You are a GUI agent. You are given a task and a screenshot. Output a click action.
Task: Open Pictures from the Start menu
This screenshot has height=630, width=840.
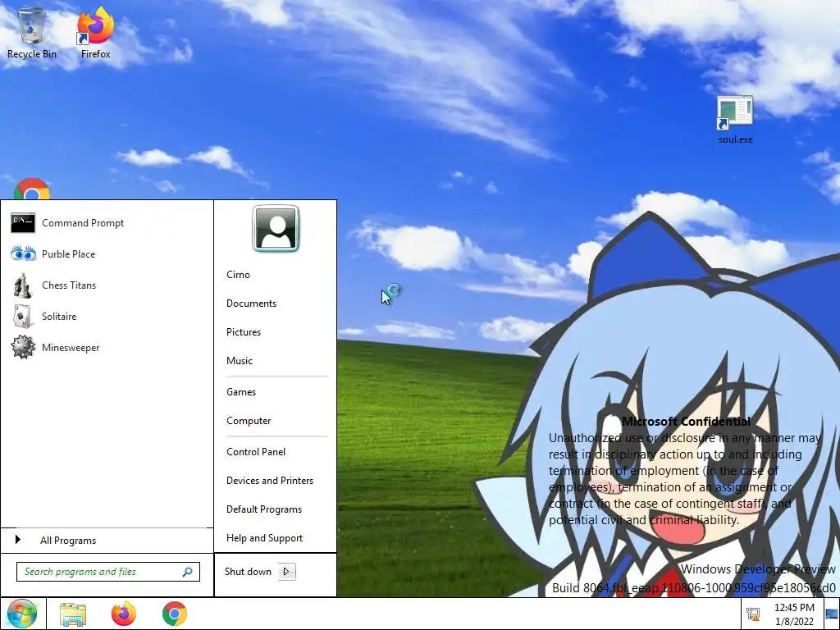click(243, 332)
